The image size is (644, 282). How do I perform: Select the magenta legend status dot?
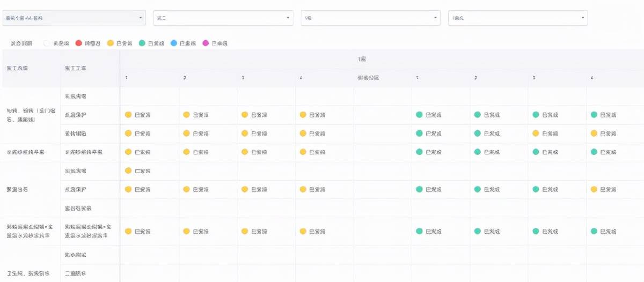tap(206, 43)
